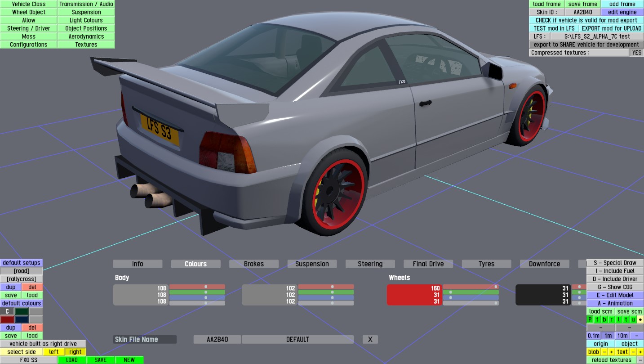The height and width of the screenshot is (364, 644).
Task: Select the dark blue default colour swatch
Action: click(22, 319)
